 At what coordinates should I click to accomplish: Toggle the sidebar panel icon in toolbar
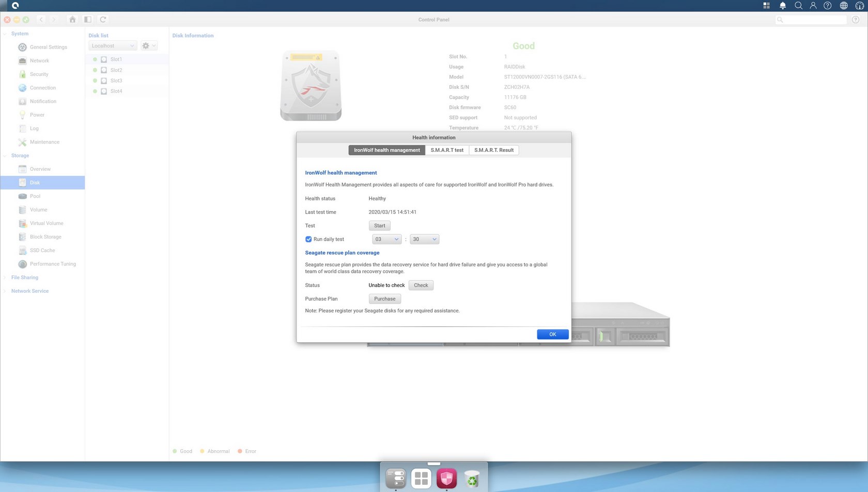click(88, 20)
